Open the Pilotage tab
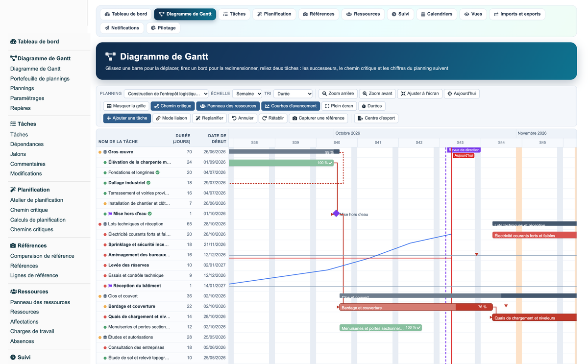588x364 pixels. (163, 28)
